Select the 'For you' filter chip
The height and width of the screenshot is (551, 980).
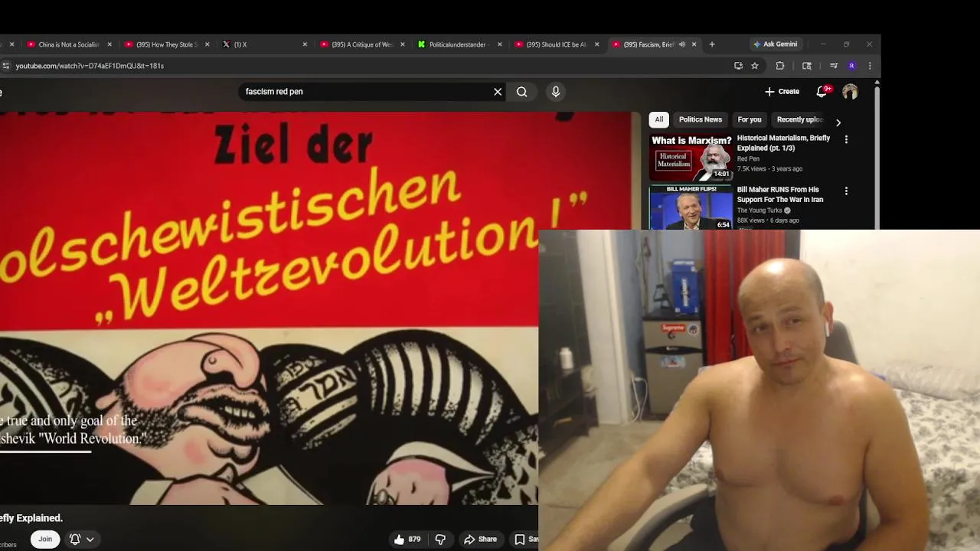[750, 119]
